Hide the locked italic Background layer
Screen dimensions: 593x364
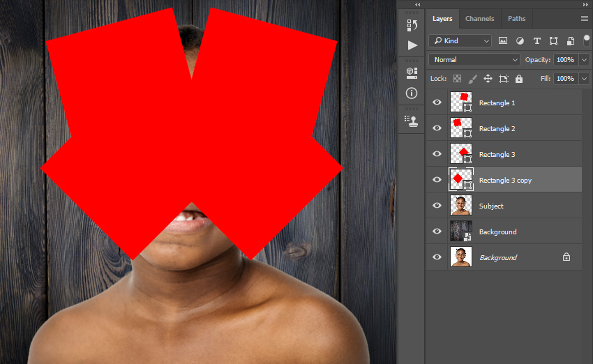pyautogui.click(x=437, y=257)
